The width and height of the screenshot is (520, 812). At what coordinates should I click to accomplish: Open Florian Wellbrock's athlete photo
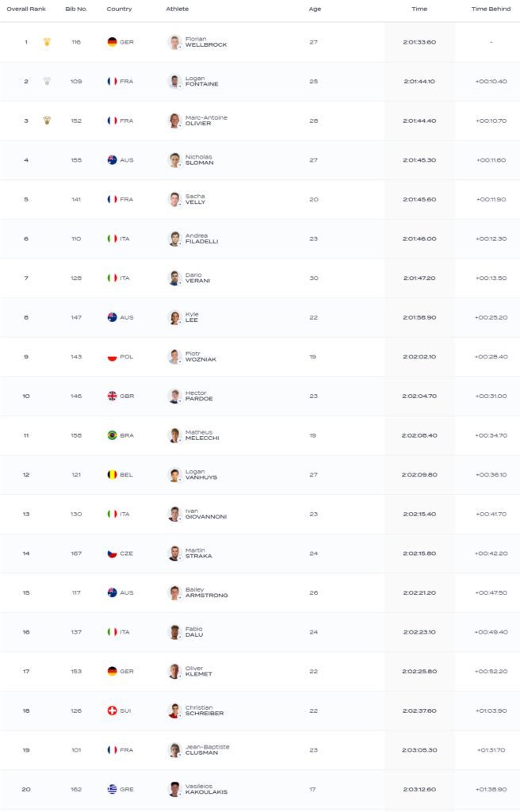click(174, 42)
